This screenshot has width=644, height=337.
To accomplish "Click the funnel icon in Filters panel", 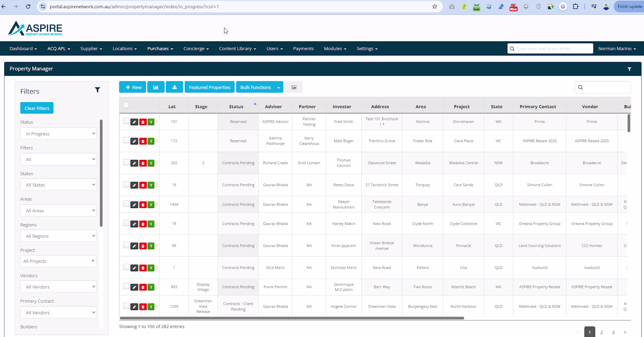I will pyautogui.click(x=98, y=90).
